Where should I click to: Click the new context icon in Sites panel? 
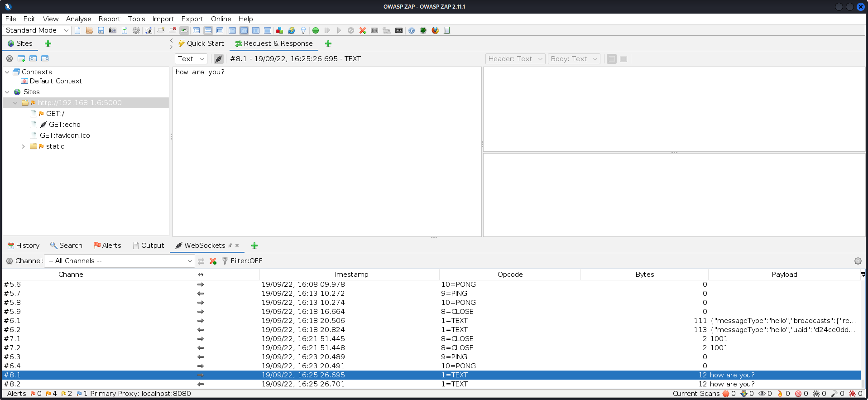click(21, 58)
